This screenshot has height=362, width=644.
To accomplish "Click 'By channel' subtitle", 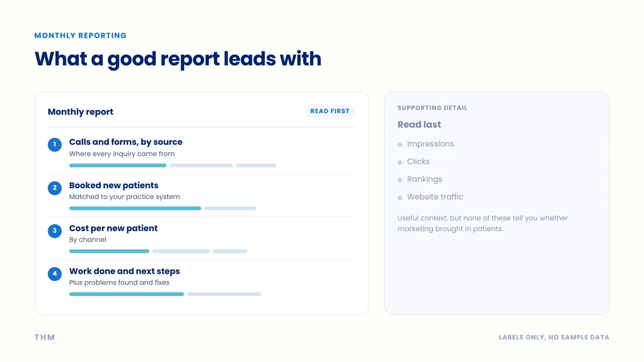I will pos(87,240).
